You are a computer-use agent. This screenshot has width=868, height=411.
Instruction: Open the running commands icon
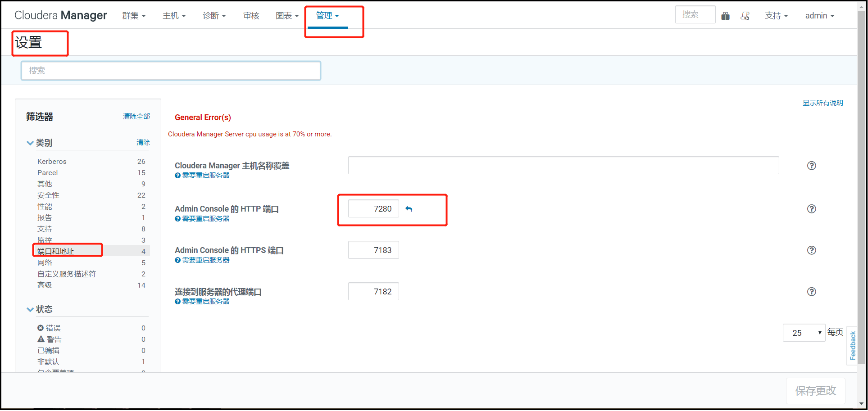(745, 16)
